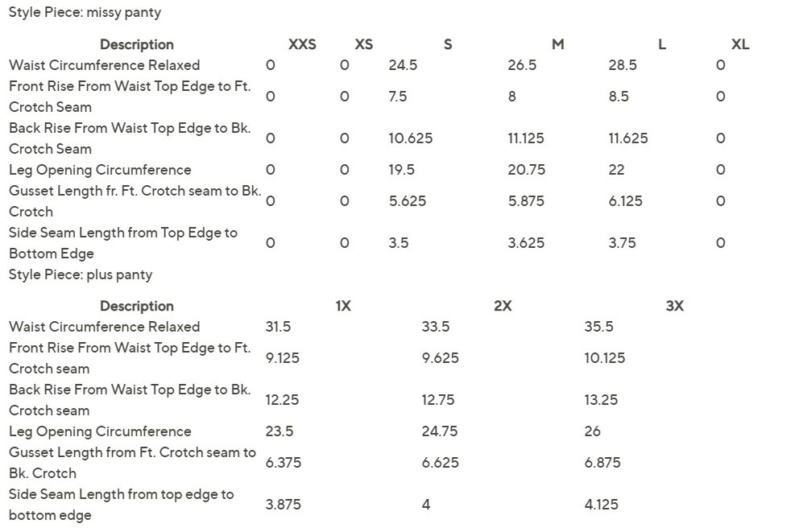This screenshot has width=799, height=532.
Task: Click the 22 leg opening value under L
Action: coord(616,170)
